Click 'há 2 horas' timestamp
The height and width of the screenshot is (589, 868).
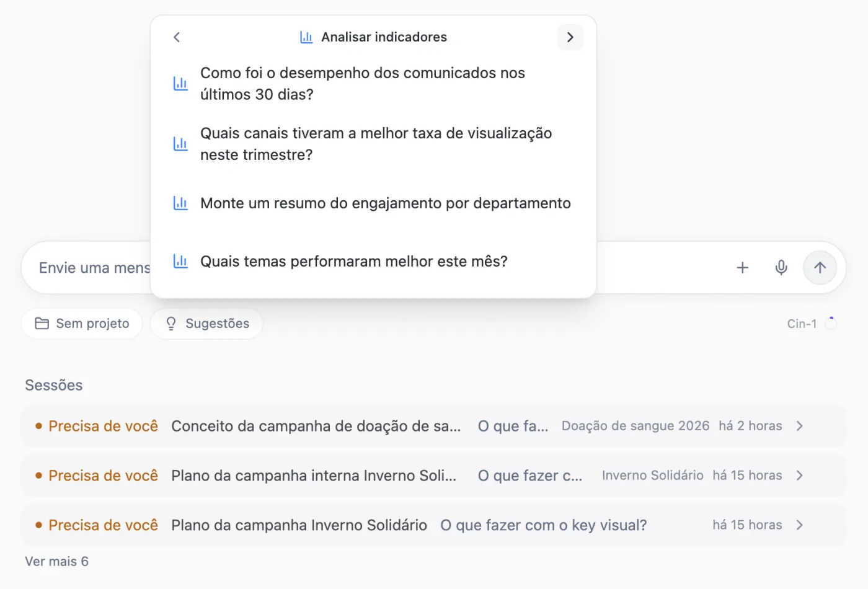[x=750, y=426]
